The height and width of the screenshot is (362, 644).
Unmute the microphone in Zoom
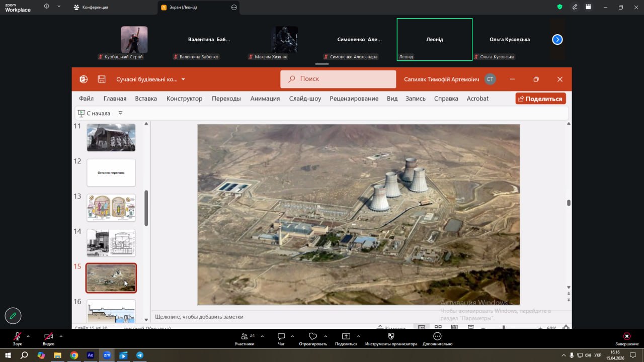point(18,336)
